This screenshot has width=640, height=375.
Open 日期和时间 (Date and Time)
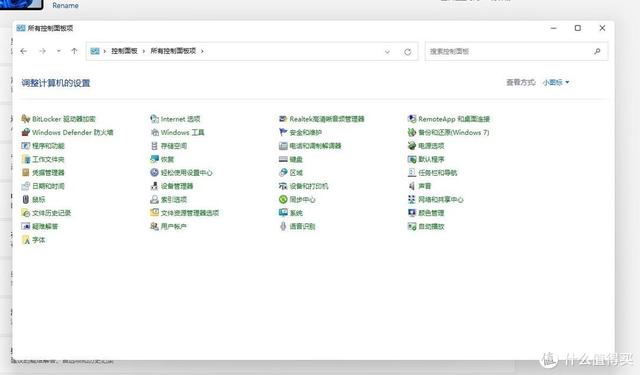coord(43,186)
